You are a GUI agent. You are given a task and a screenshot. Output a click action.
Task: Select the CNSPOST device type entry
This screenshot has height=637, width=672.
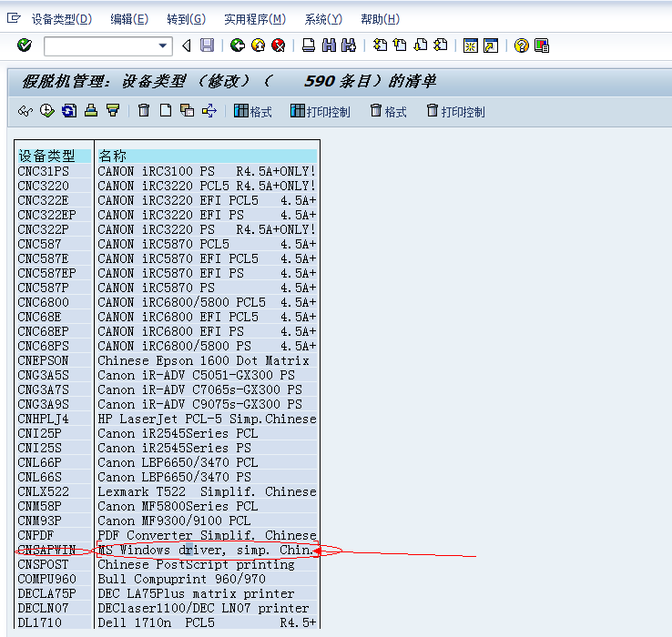(43, 564)
